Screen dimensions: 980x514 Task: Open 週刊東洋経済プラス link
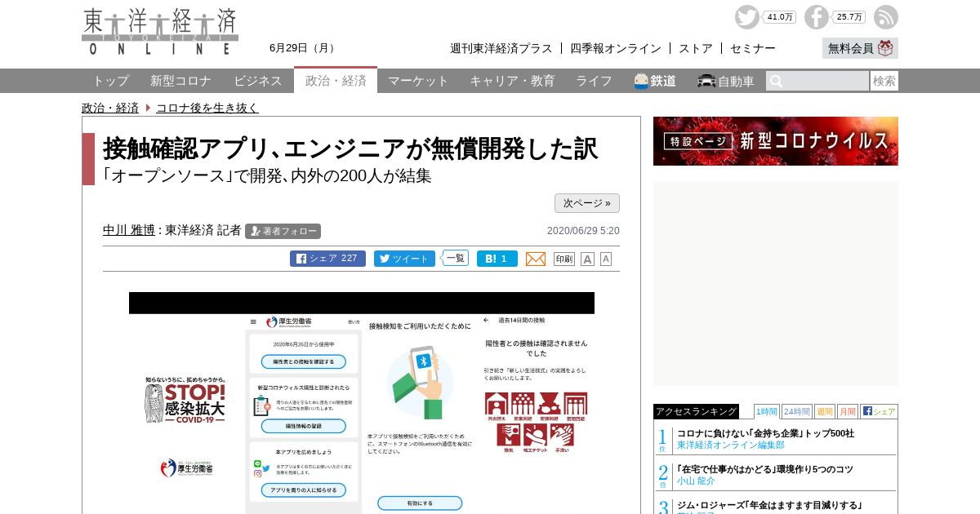[501, 48]
